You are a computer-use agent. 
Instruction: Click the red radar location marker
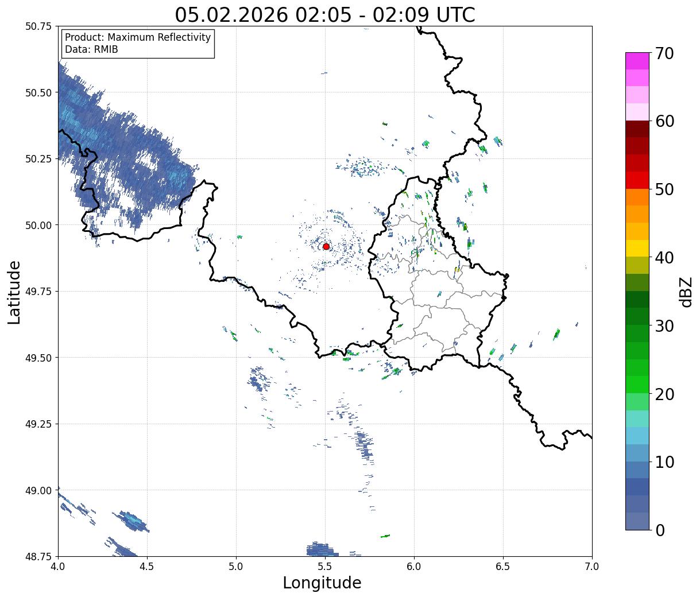[326, 246]
